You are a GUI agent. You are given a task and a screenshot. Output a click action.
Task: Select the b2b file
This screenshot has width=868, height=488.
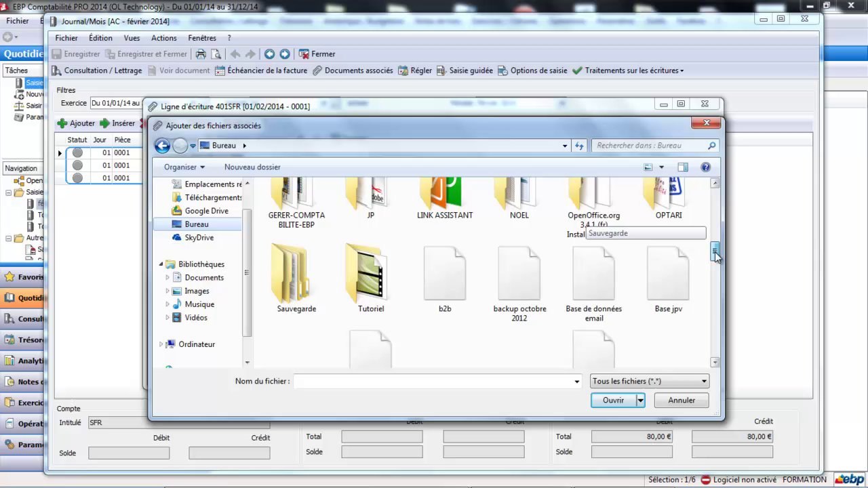tap(445, 279)
